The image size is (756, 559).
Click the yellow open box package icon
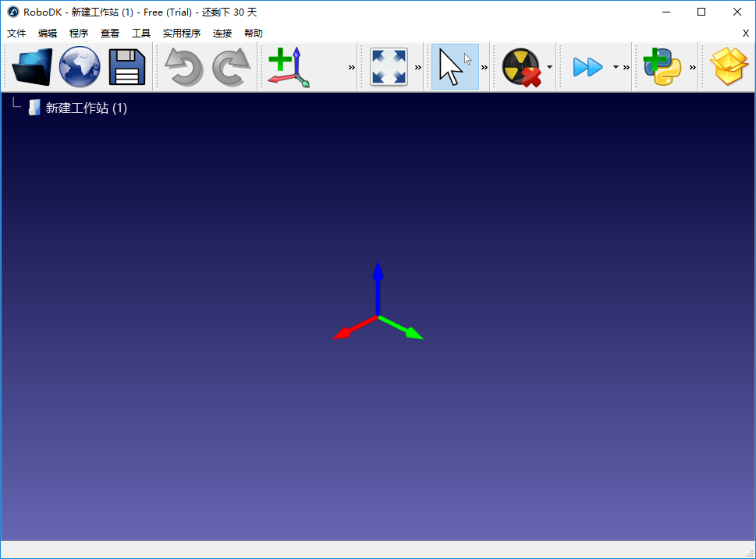[x=729, y=67]
